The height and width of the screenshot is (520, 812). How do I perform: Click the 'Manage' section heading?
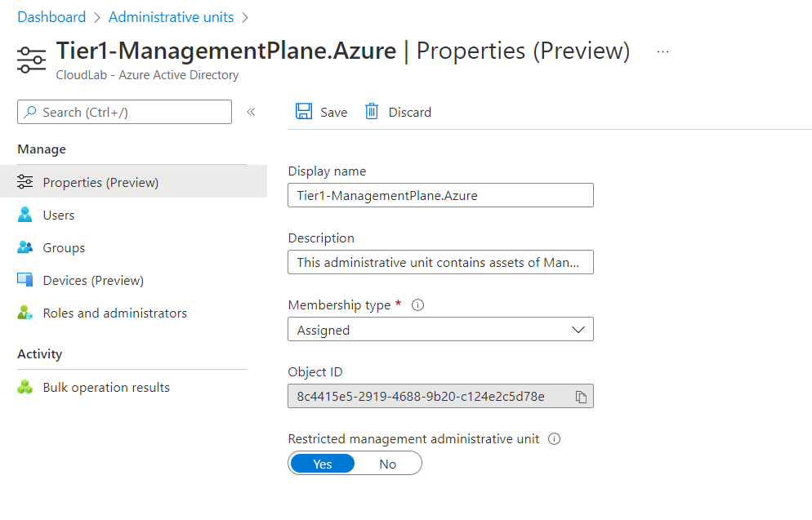(x=42, y=149)
